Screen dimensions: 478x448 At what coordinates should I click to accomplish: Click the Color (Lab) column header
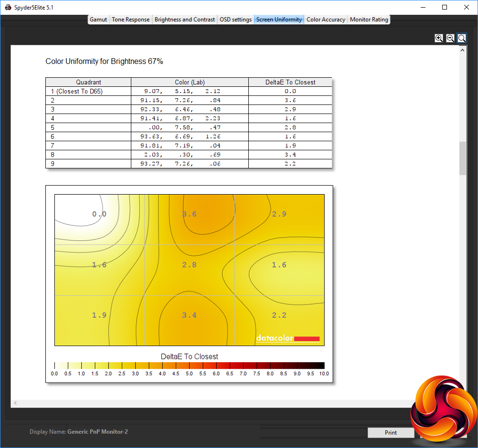190,82
